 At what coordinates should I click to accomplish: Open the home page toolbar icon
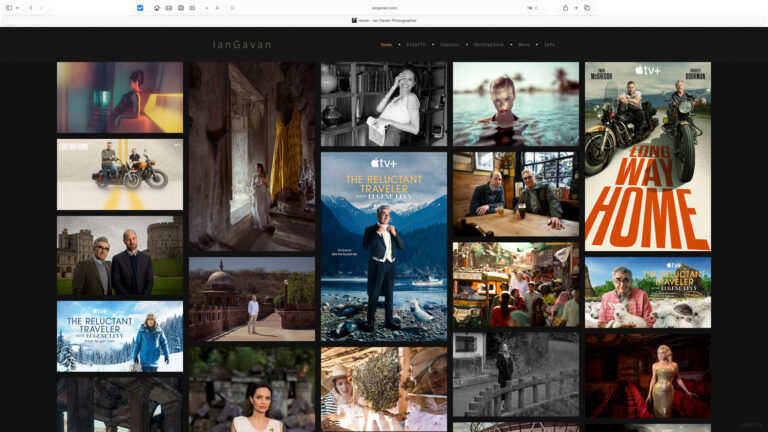pos(157,8)
